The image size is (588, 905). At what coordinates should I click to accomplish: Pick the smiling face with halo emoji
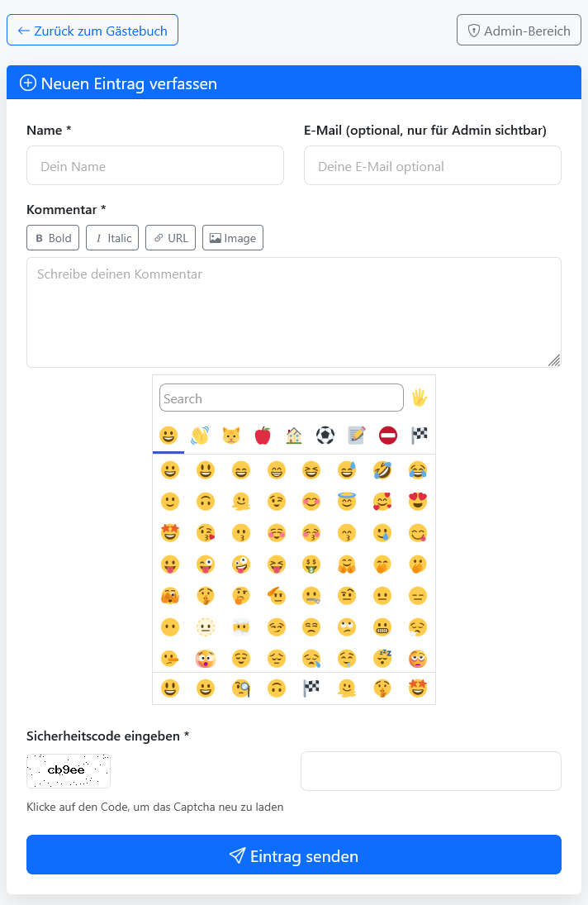[x=347, y=502]
